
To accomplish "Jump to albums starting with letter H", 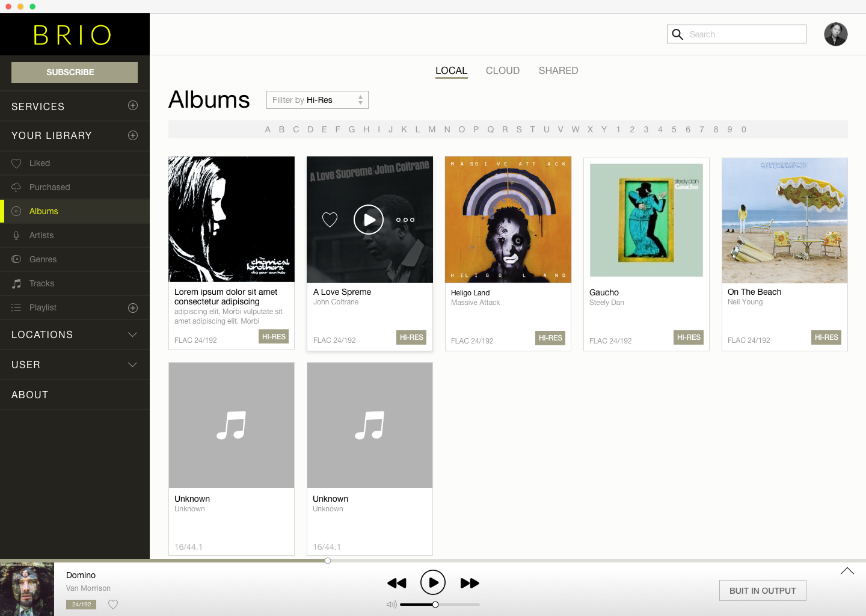I will [366, 129].
